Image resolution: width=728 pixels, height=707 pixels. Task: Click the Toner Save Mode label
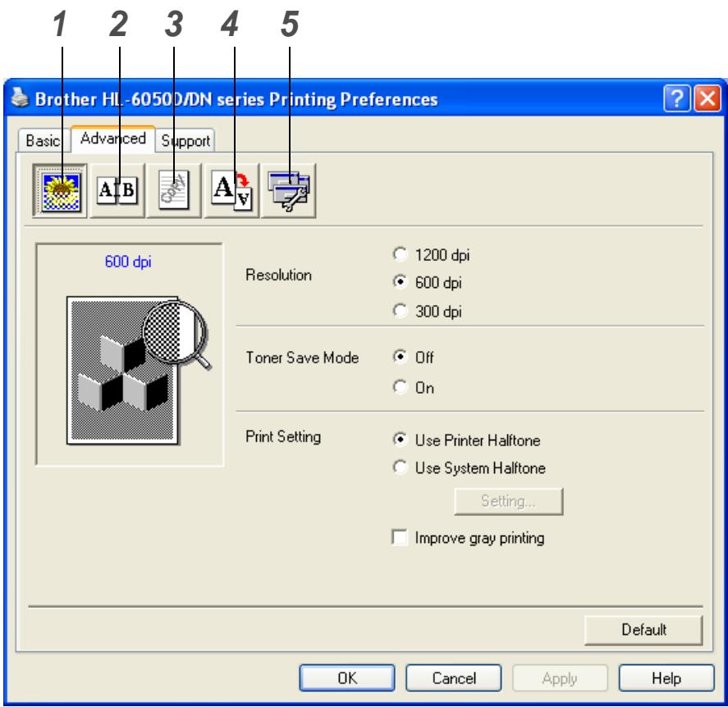pyautogui.click(x=302, y=358)
